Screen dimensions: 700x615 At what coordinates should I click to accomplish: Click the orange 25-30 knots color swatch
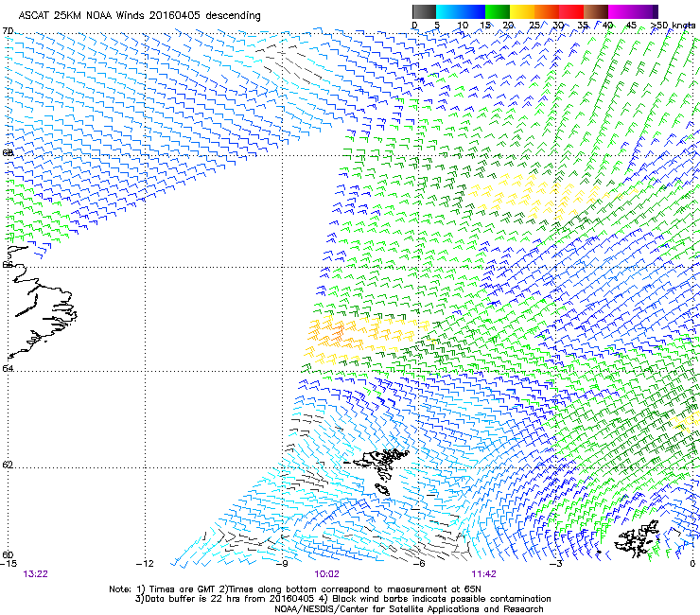click(x=547, y=11)
